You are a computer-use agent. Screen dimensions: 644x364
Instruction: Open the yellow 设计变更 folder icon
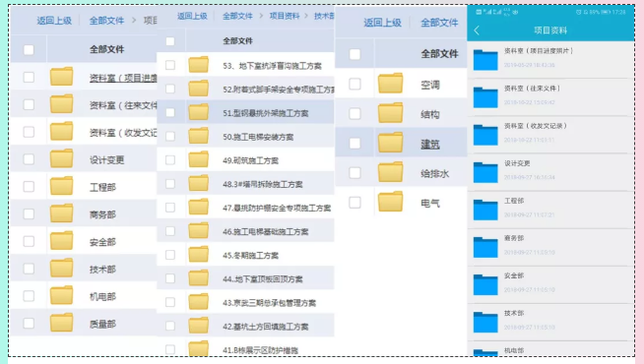pos(62,158)
